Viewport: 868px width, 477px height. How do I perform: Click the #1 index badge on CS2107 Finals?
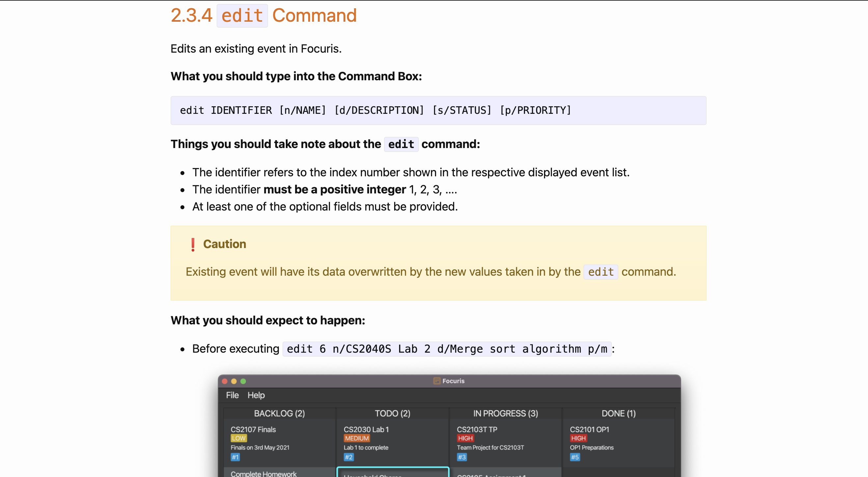click(x=235, y=457)
